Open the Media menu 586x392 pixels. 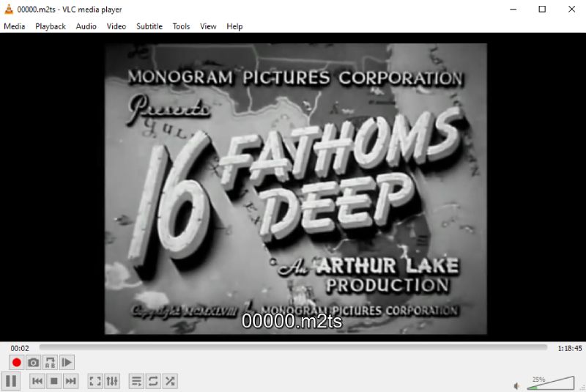point(15,26)
